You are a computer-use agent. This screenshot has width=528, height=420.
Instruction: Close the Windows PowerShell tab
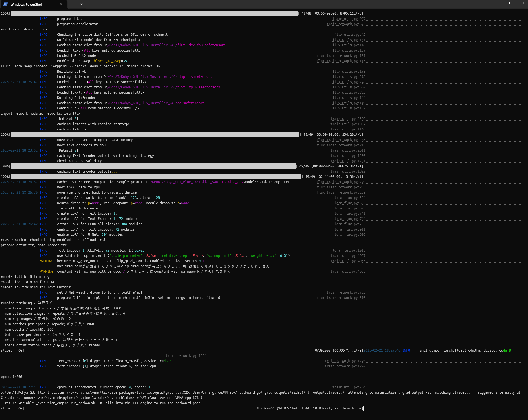pyautogui.click(x=61, y=4)
